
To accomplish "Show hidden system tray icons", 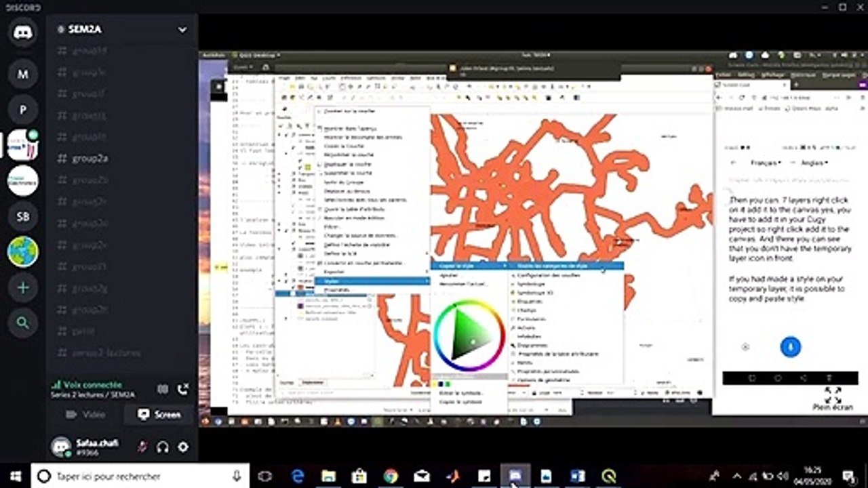I will [738, 476].
